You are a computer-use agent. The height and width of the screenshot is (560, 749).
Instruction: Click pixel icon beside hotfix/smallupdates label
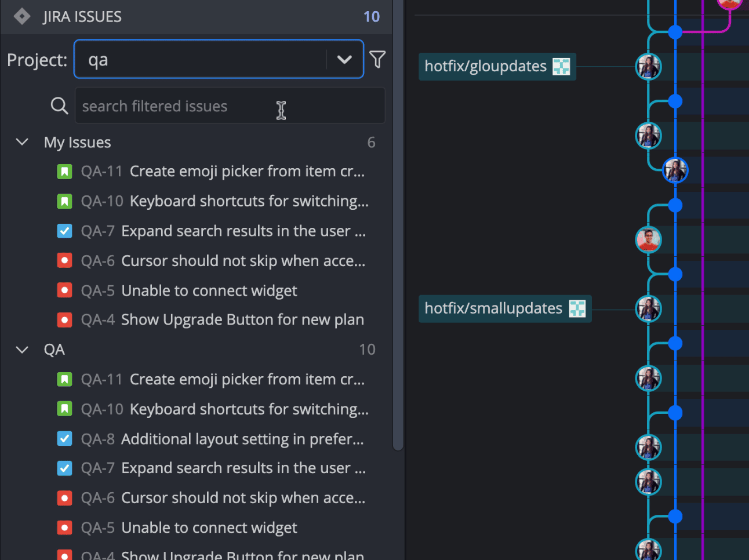[577, 308]
